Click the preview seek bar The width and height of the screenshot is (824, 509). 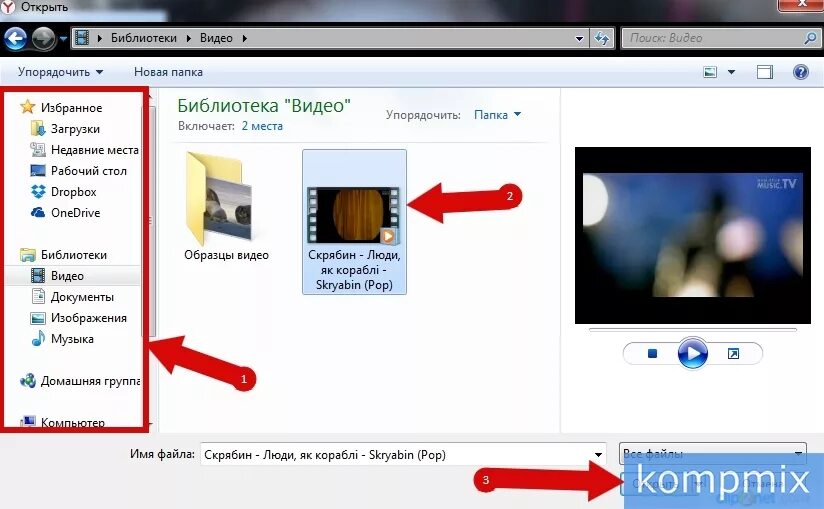pos(693,330)
